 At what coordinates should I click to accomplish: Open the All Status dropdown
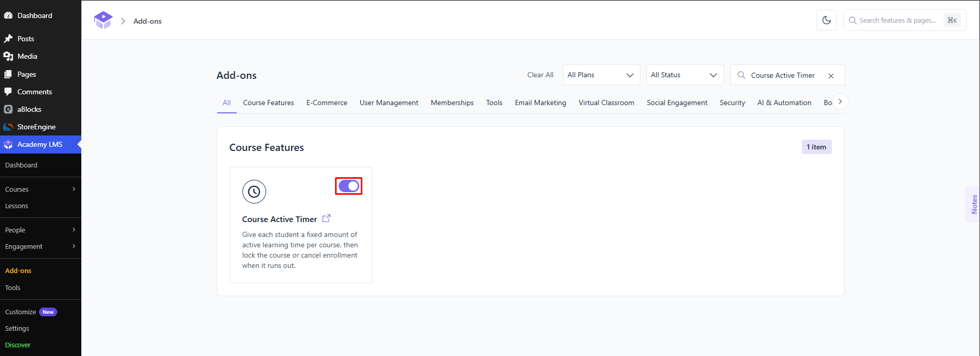[x=685, y=75]
